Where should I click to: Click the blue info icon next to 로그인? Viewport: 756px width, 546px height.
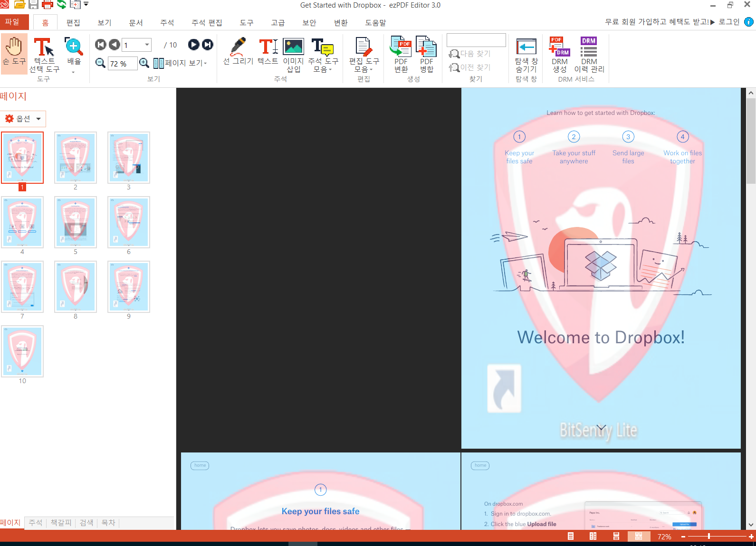[749, 22]
